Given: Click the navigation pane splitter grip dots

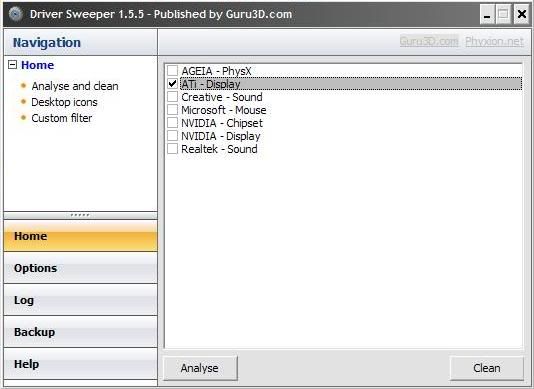Looking at the screenshot, I should click(x=80, y=215).
